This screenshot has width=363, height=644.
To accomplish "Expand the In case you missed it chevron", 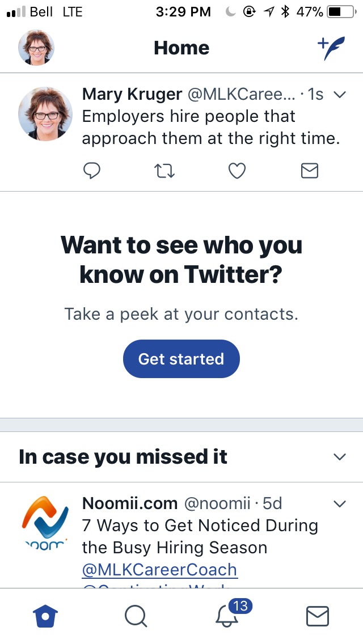I will [340, 457].
